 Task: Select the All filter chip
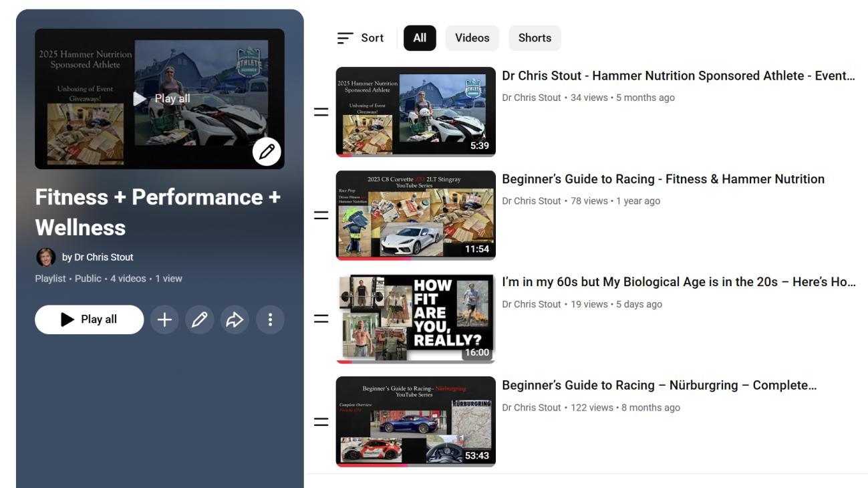tap(420, 38)
